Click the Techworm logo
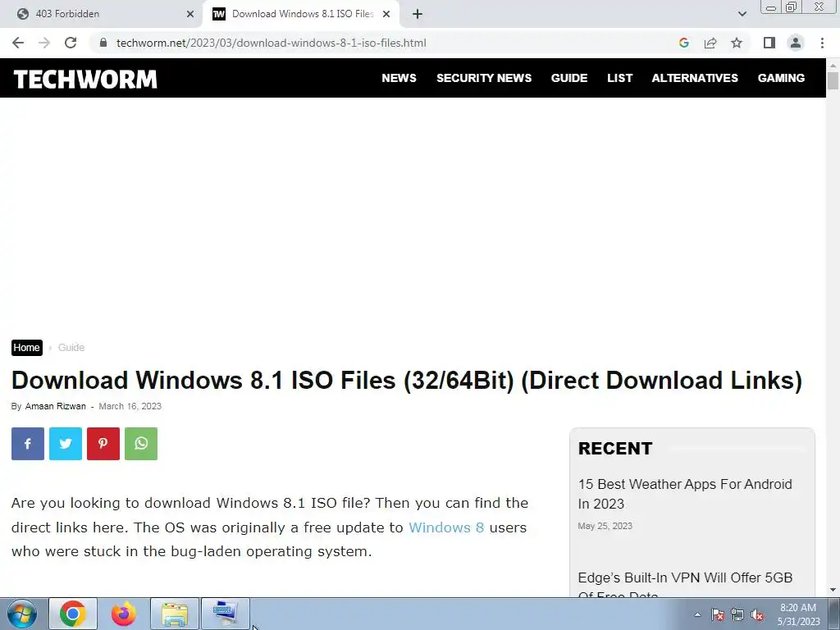 point(85,80)
